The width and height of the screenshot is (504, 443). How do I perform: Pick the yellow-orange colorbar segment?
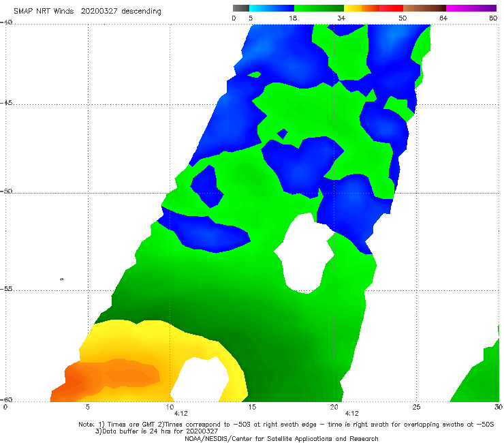pyautogui.click(x=362, y=8)
